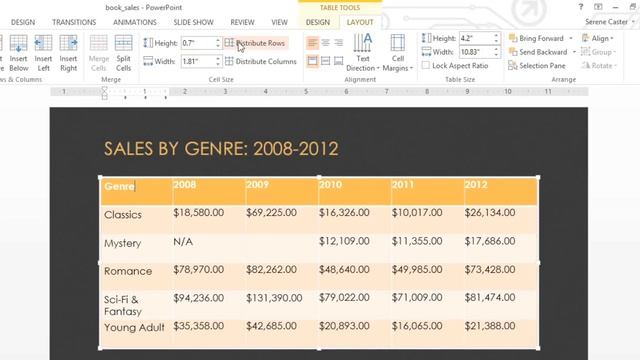Click the 2010 column header cell
Screen dimensions: 640x360
(x=354, y=191)
